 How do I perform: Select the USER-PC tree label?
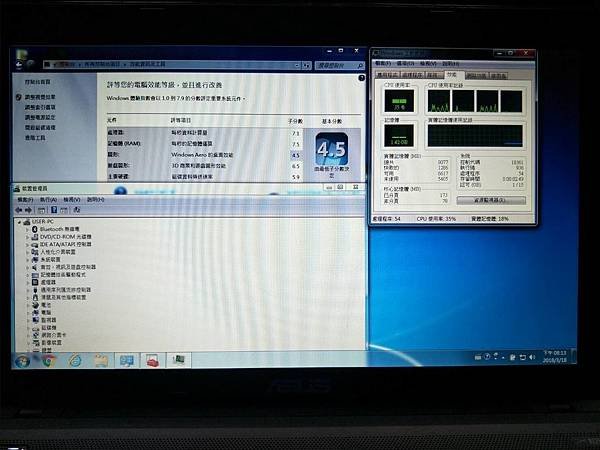click(43, 222)
